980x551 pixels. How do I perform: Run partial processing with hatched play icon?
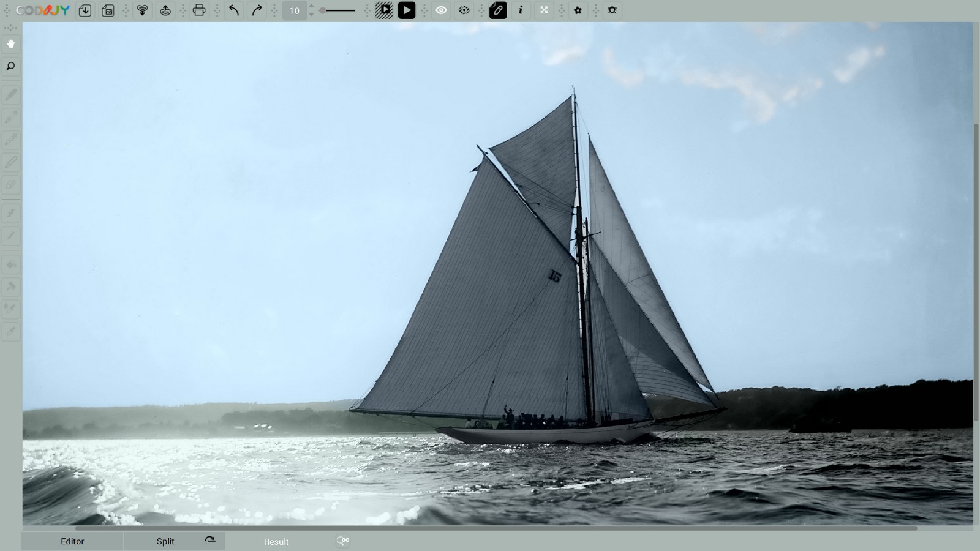pos(384,10)
